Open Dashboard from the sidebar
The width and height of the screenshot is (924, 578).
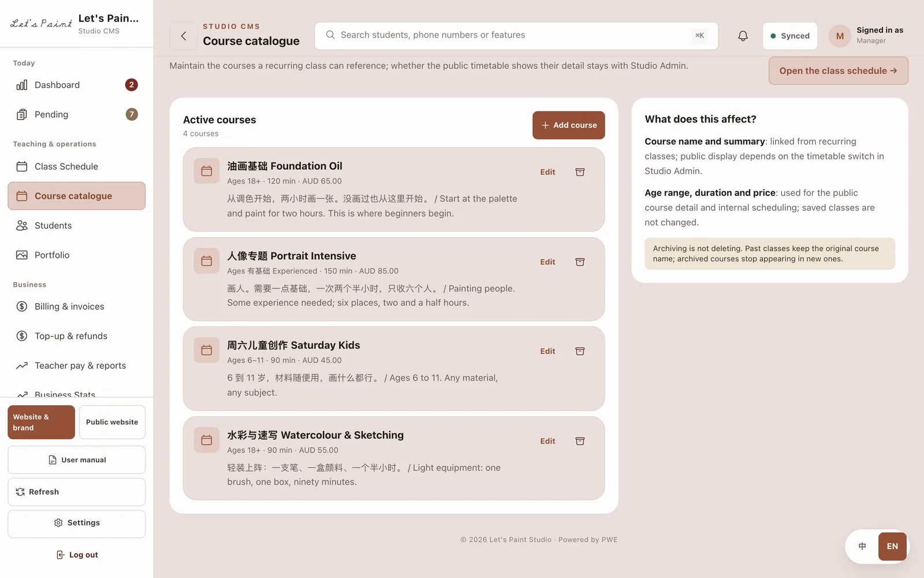[76, 85]
